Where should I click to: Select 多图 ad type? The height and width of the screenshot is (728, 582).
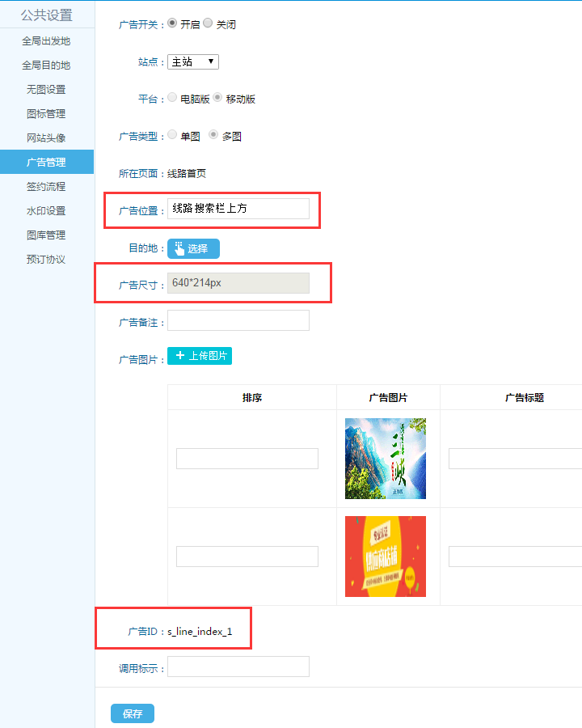213,135
